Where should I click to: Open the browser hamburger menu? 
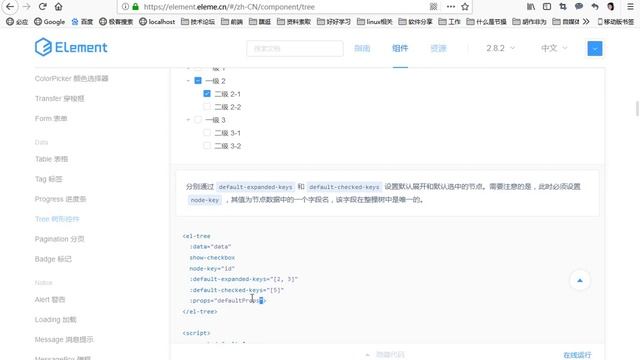[x=630, y=7]
